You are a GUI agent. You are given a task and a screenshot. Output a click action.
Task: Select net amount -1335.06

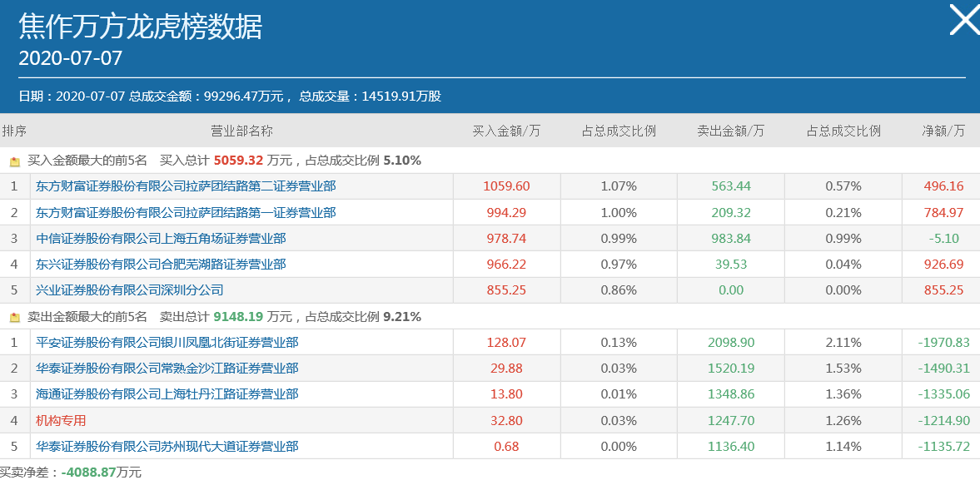943,393
